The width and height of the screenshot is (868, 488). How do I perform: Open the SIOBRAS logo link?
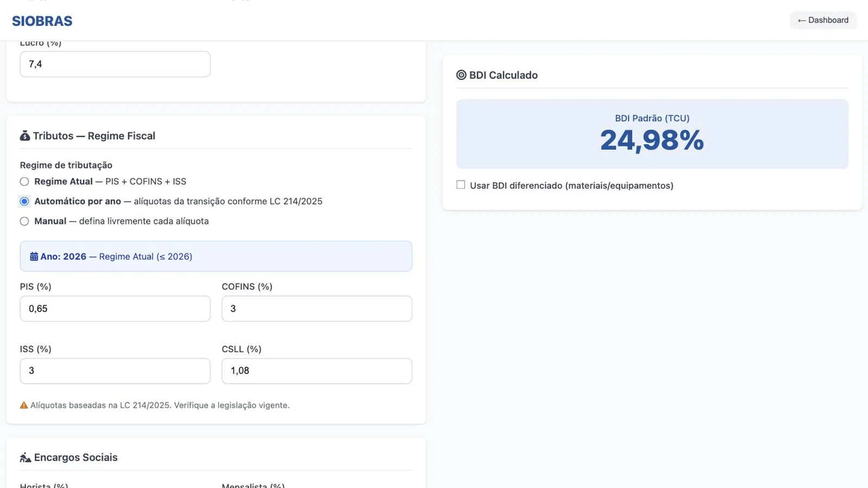pyautogui.click(x=42, y=21)
